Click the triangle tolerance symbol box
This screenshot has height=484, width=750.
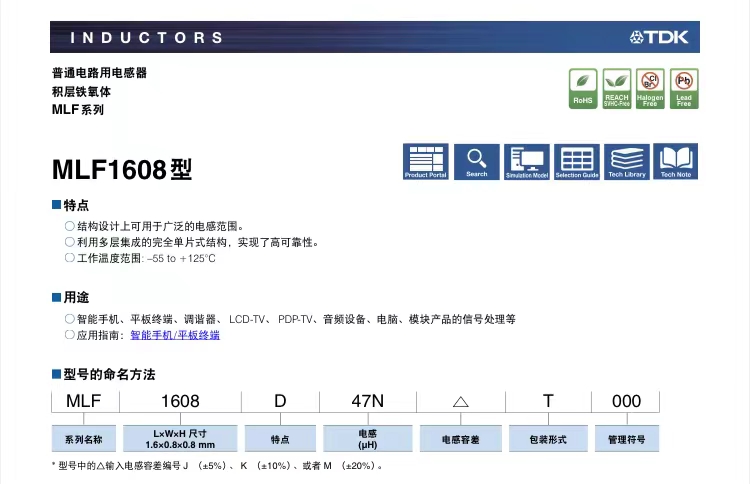[461, 401]
